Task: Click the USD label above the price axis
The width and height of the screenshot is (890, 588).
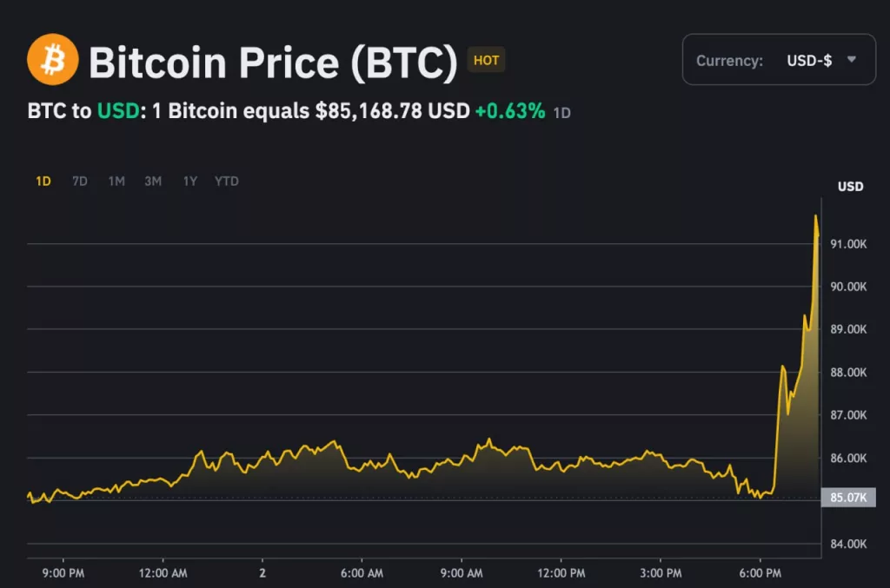Action: [850, 187]
